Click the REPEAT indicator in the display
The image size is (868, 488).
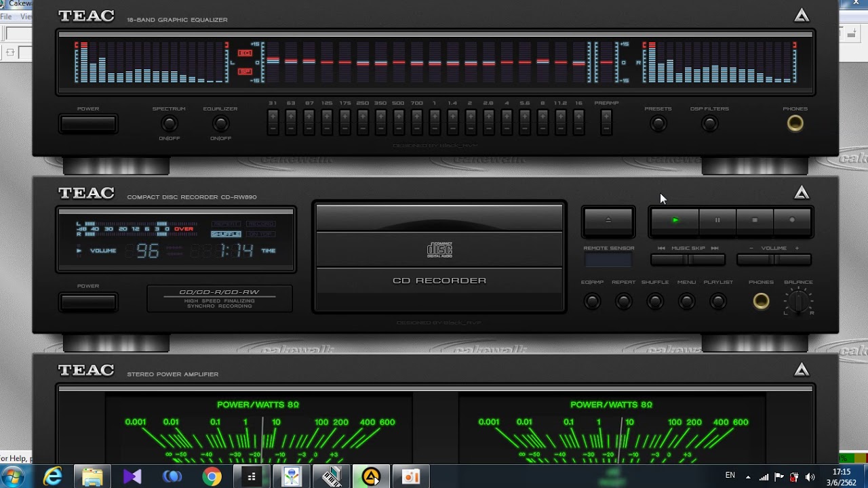226,223
